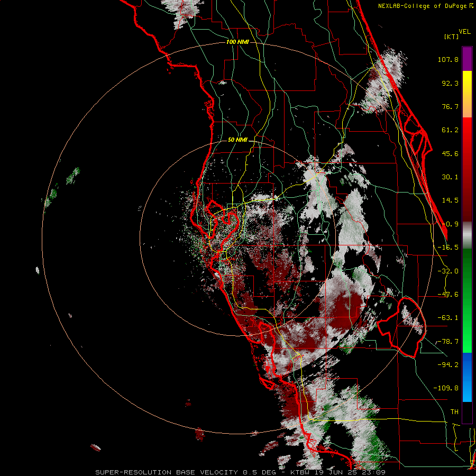Click the 50 NMI range ring label
Image resolution: width=476 pixels, height=476 pixels.
(x=237, y=140)
